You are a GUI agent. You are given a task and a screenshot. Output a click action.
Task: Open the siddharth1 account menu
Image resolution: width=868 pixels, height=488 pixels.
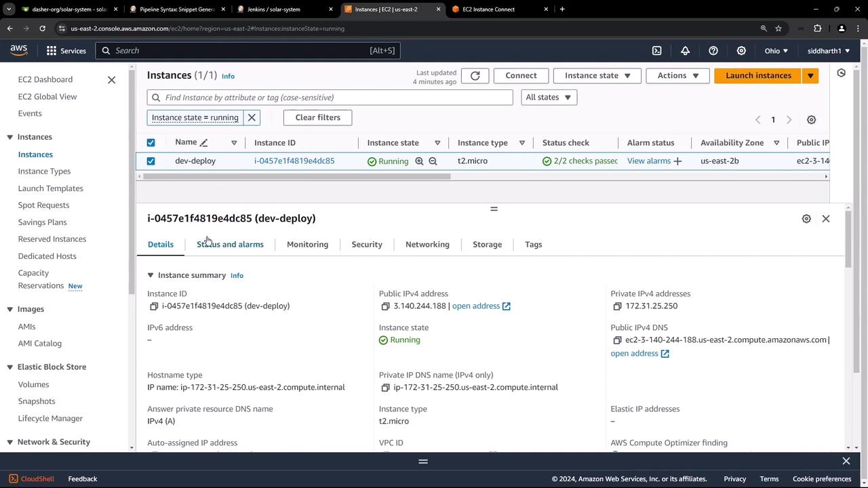[x=829, y=51]
